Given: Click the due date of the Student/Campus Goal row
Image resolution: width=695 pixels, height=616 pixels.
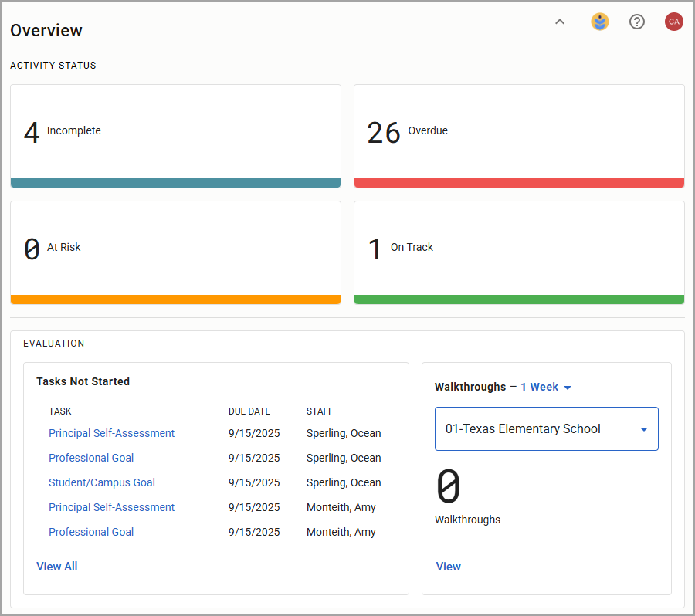Looking at the screenshot, I should (254, 482).
